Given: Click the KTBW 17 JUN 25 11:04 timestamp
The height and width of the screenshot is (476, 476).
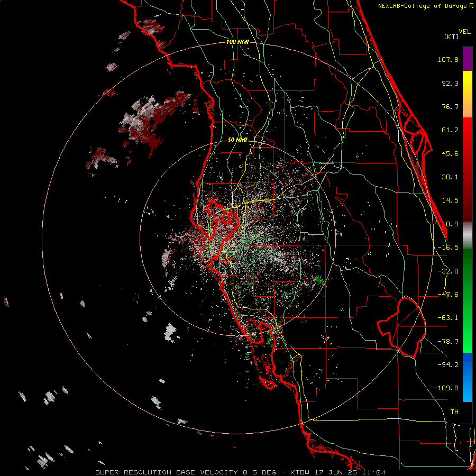Looking at the screenshot, I should (x=338, y=472).
